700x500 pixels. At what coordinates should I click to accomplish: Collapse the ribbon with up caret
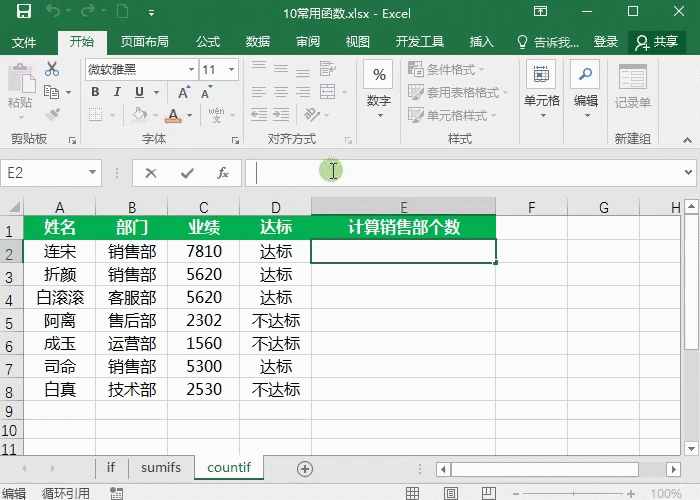(x=688, y=140)
